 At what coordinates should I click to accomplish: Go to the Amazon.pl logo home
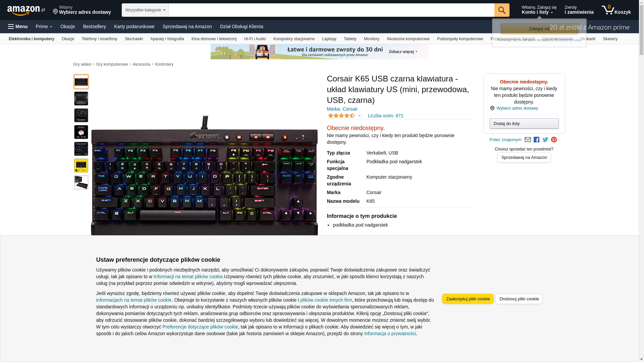26,10
